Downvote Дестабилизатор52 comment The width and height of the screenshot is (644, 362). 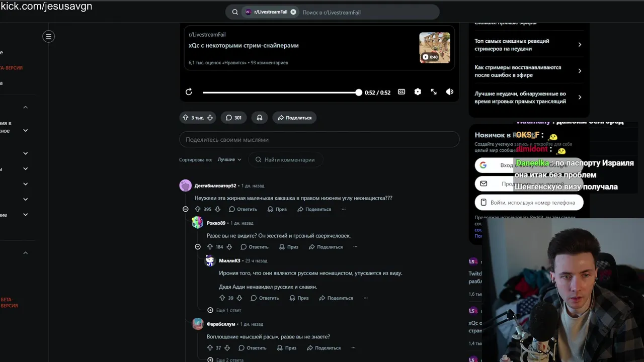click(218, 209)
